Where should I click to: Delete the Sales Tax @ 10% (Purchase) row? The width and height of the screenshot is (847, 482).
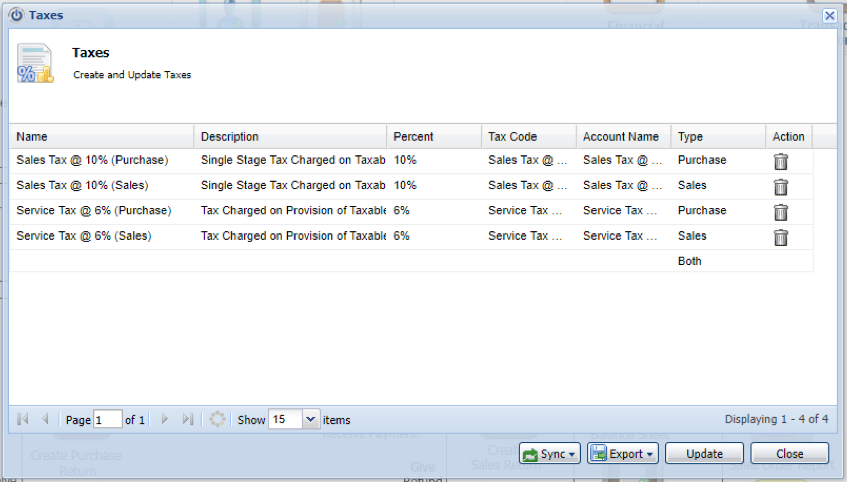pyautogui.click(x=781, y=161)
